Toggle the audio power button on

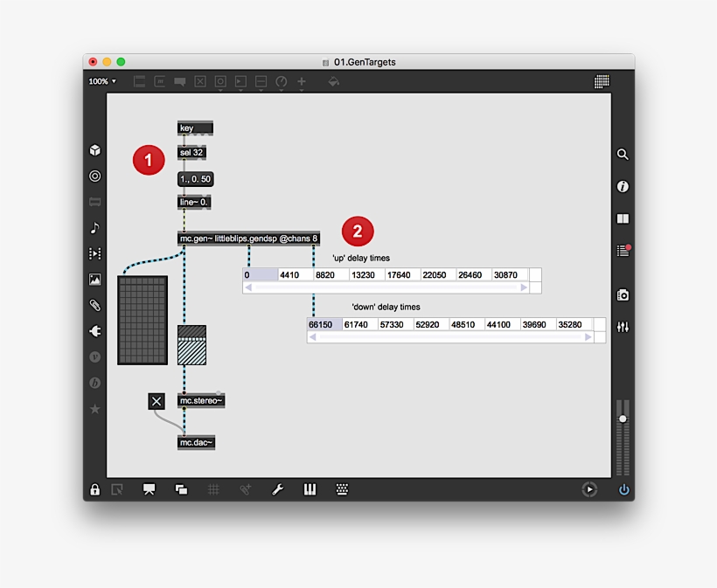pos(623,490)
